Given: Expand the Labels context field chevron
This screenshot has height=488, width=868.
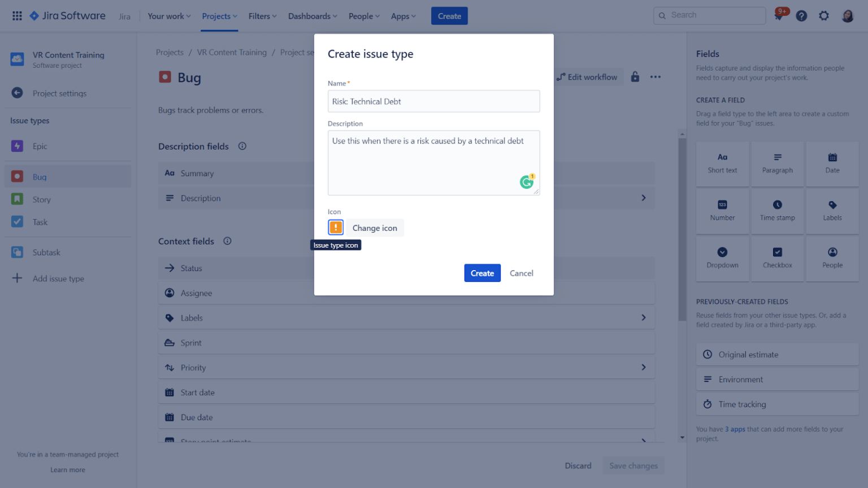Looking at the screenshot, I should coord(644,317).
